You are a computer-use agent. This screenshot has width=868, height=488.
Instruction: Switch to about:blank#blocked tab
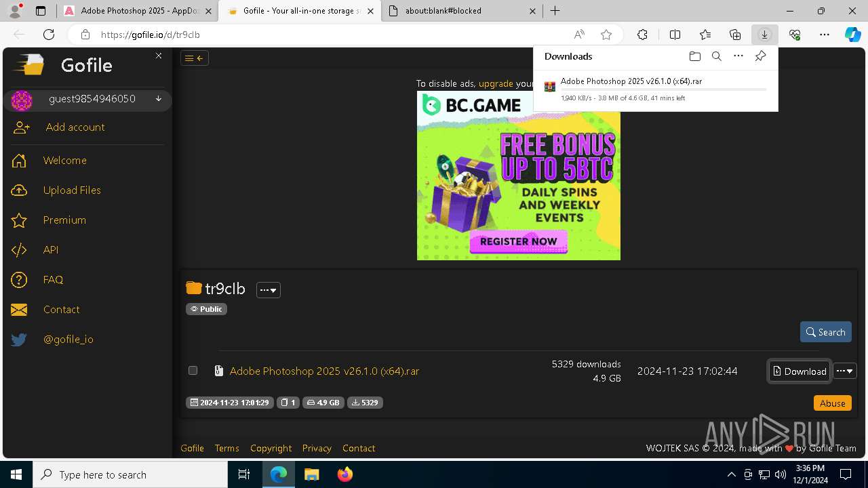point(462,11)
